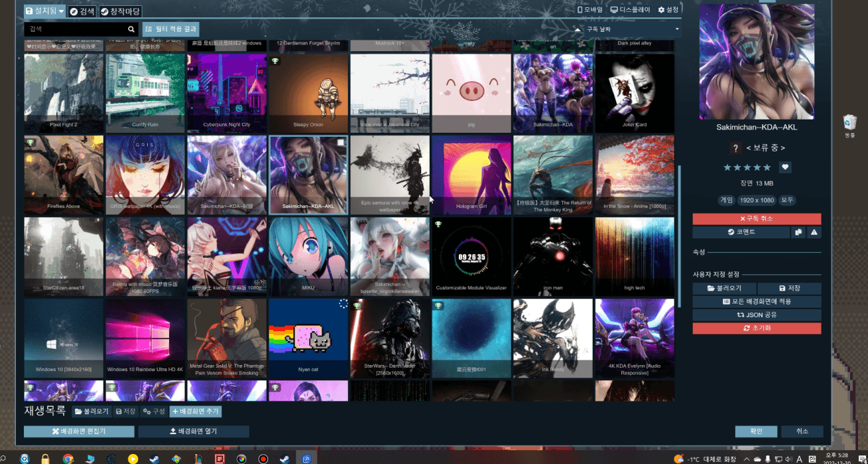This screenshot has height=464, width=868.
Task: Open the 설정 (Settings) gear
Action: (x=668, y=10)
